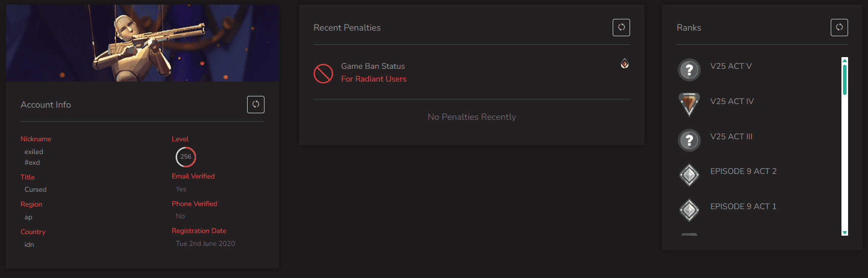868x278 pixels.
Task: Click the scroll down arrow in Ranks
Action: point(845,233)
